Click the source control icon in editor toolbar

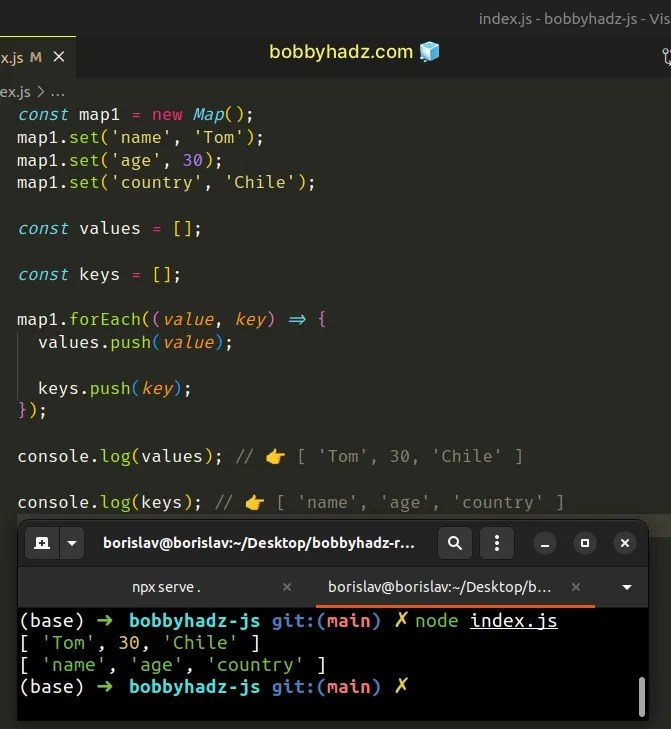[666, 57]
